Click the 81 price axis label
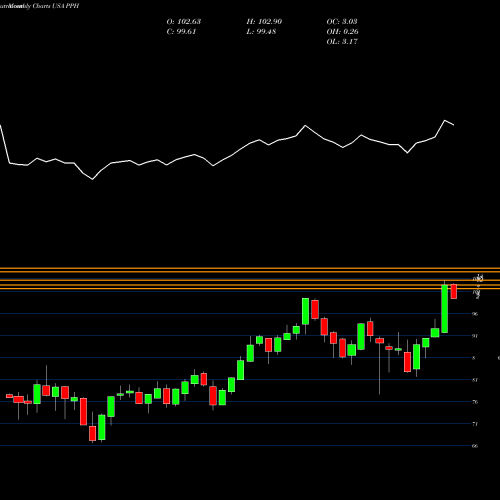This screenshot has height=500, width=500. 475,380
